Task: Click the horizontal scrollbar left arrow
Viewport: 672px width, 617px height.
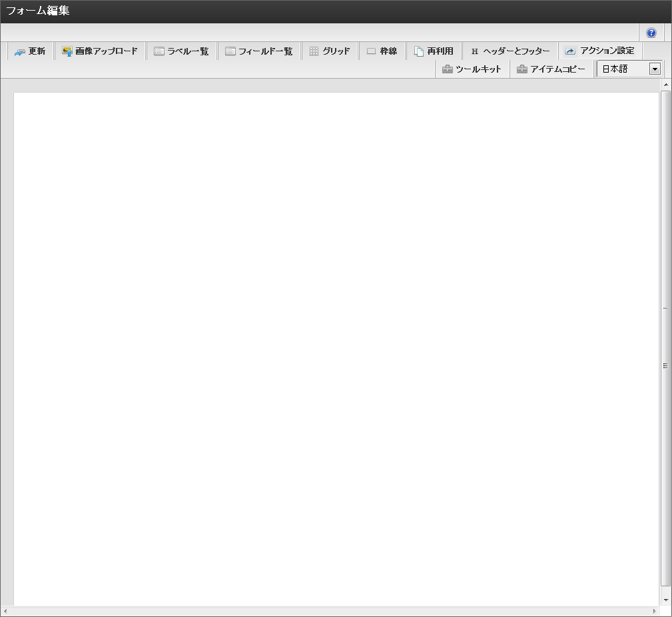Action: click(x=5, y=611)
